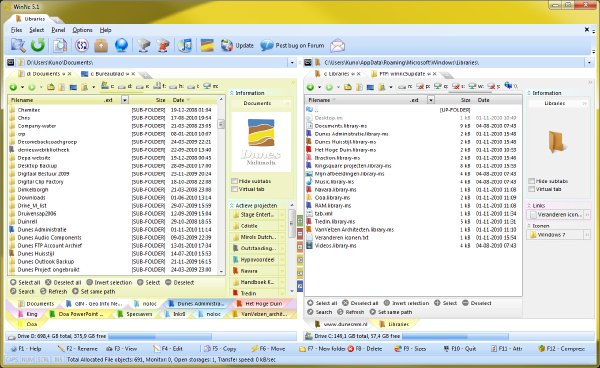
Task: Click the command prompt icon beside left path
Action: [x=11, y=62]
